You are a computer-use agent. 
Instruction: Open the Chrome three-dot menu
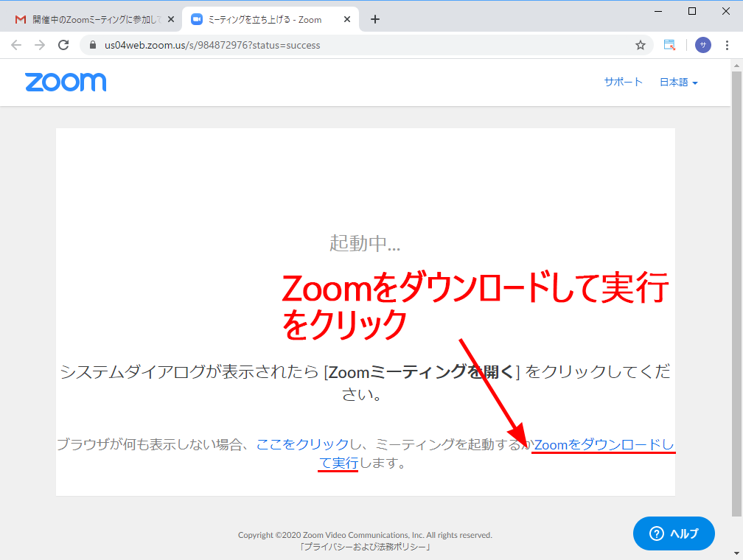pyautogui.click(x=728, y=45)
